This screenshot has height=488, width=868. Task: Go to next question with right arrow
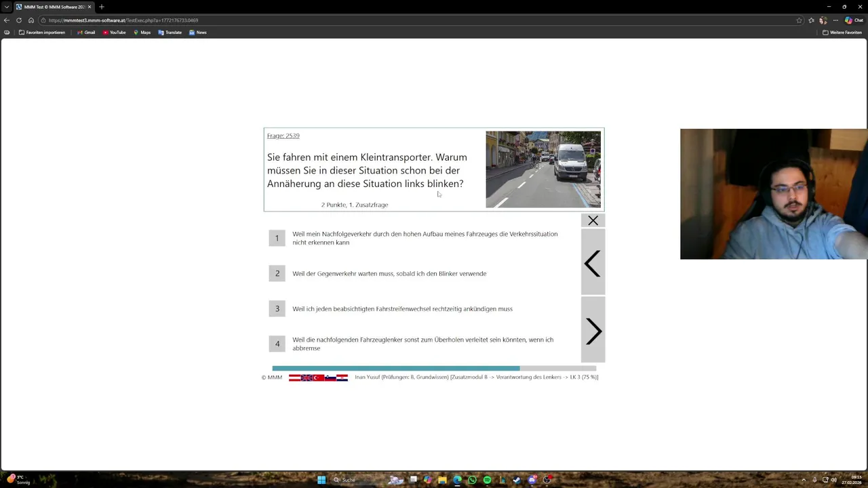pyautogui.click(x=593, y=331)
